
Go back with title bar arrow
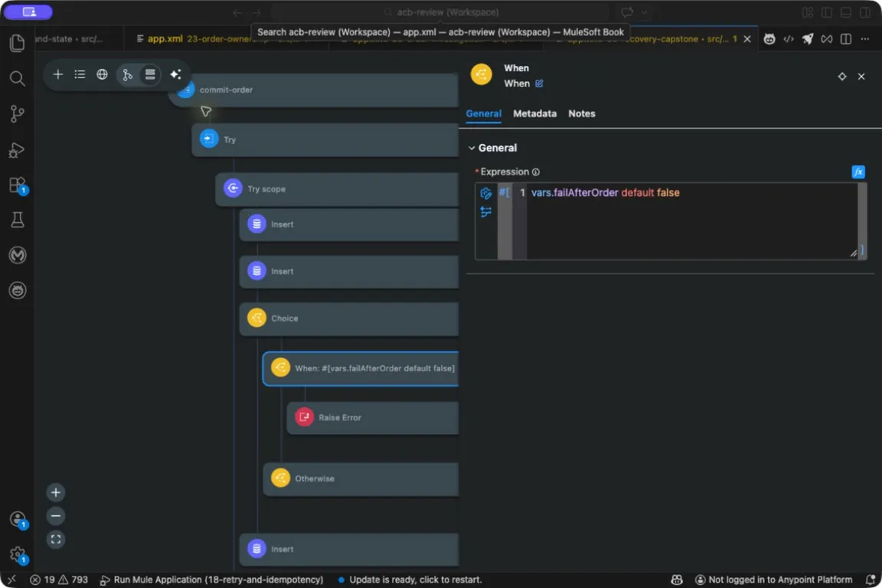click(237, 12)
